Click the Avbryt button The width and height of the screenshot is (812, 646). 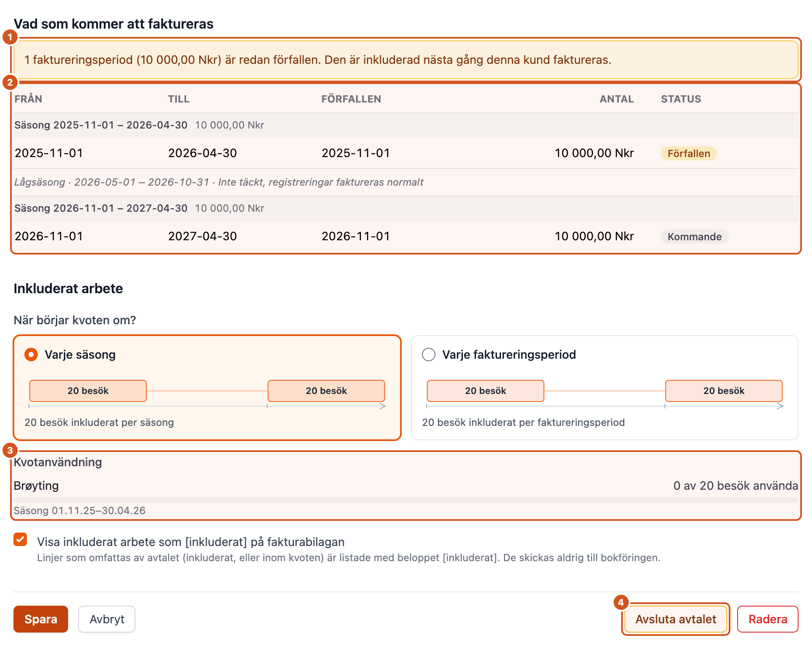pyautogui.click(x=107, y=619)
